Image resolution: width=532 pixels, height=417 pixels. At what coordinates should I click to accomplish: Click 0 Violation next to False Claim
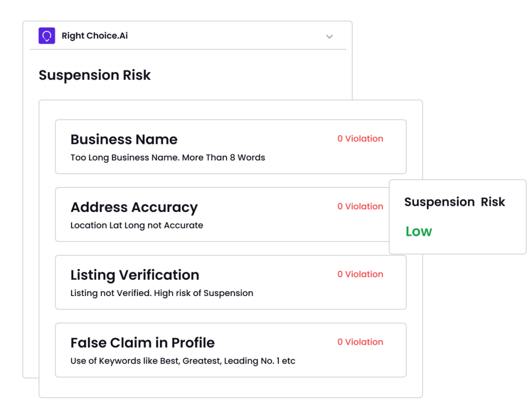coord(361,342)
